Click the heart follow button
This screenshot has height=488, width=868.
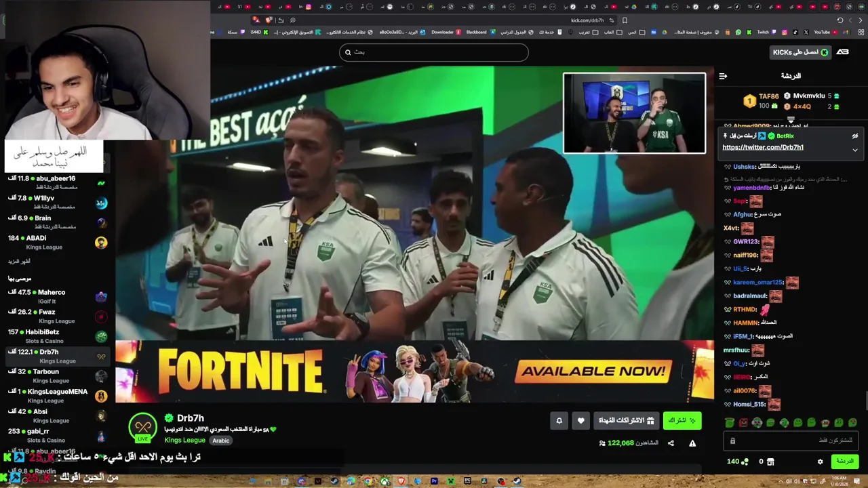coord(580,421)
